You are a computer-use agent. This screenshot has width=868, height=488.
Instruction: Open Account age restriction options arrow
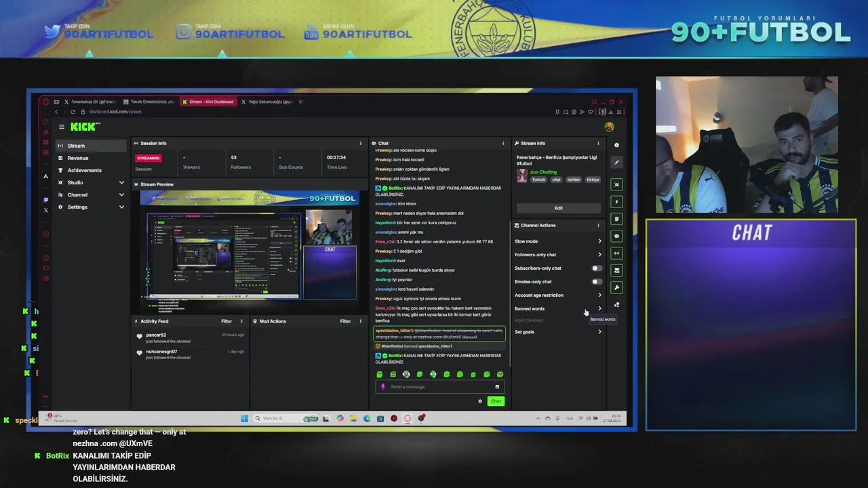599,296
